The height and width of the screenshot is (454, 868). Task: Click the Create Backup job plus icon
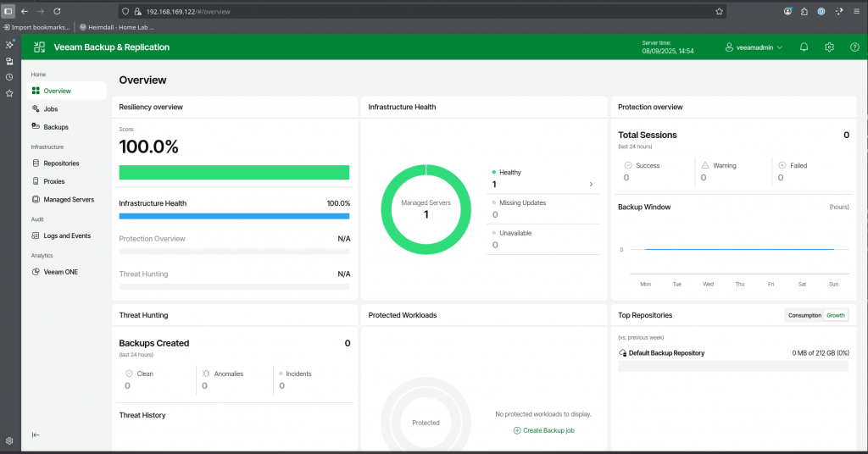coord(517,430)
